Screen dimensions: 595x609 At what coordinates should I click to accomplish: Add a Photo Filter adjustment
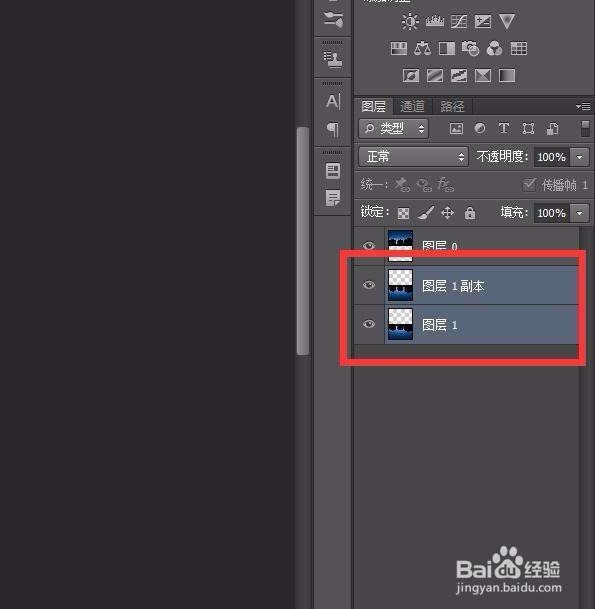(470, 49)
